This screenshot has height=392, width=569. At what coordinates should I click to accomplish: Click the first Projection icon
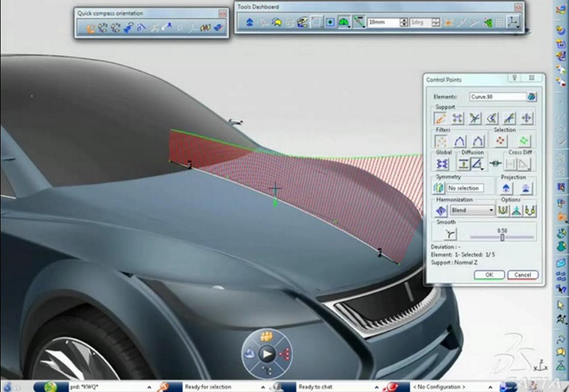(506, 188)
